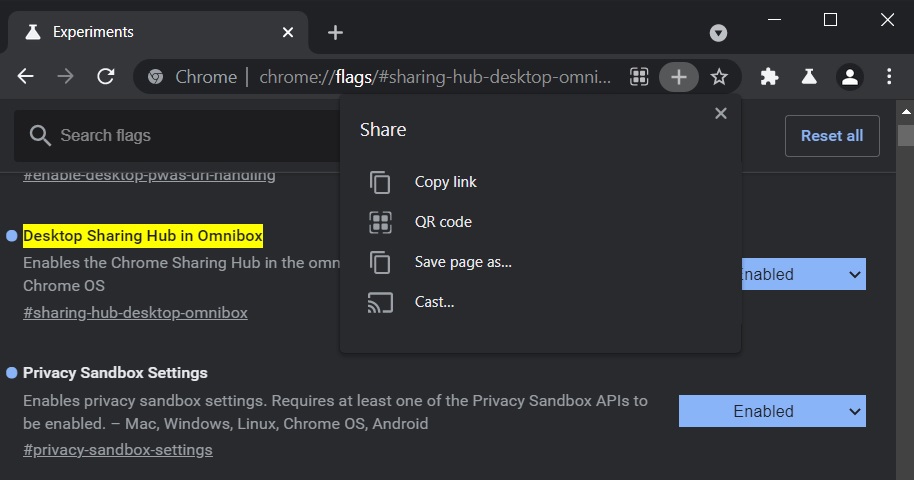
Task: Open the #sharing-hub-desktop-omnibox link
Action: pos(135,312)
